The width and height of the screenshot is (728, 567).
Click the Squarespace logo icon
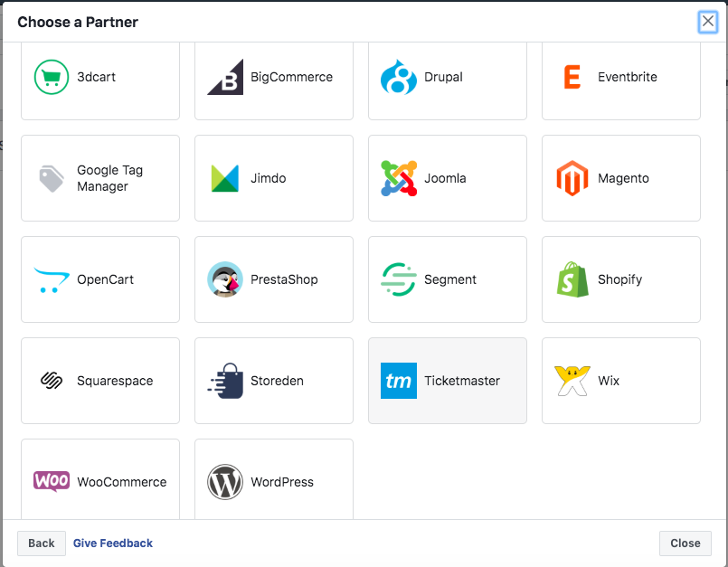coord(52,381)
